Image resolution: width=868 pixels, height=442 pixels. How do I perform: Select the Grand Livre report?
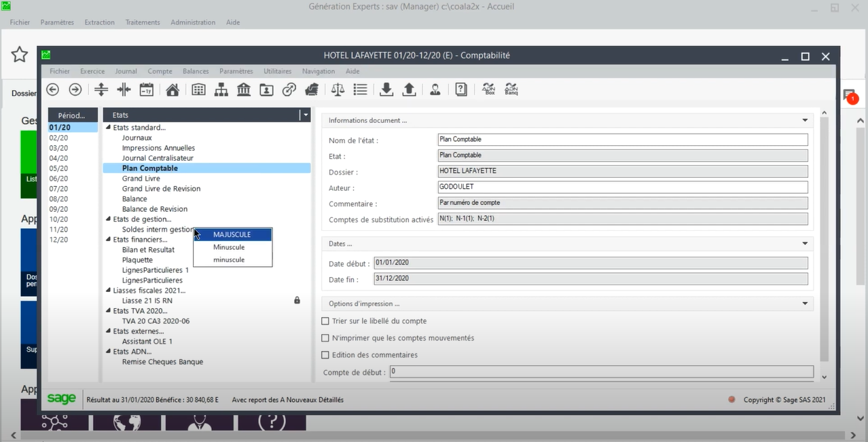pos(141,179)
